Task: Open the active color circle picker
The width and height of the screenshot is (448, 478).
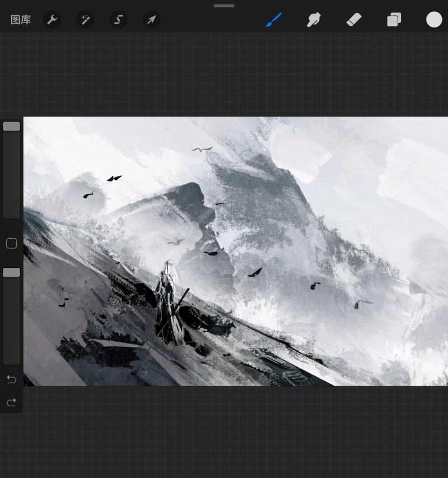Action: coord(434,20)
